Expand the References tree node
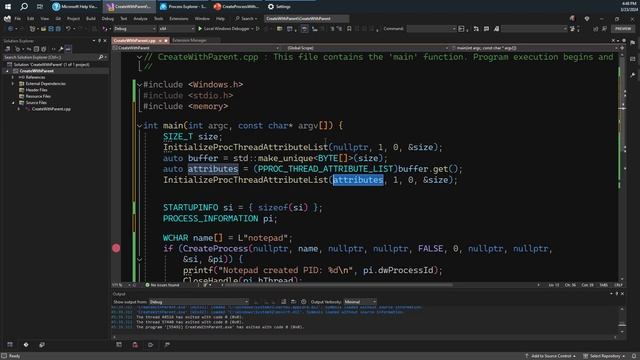Viewport: 640px width, 360px height. pos(13,77)
